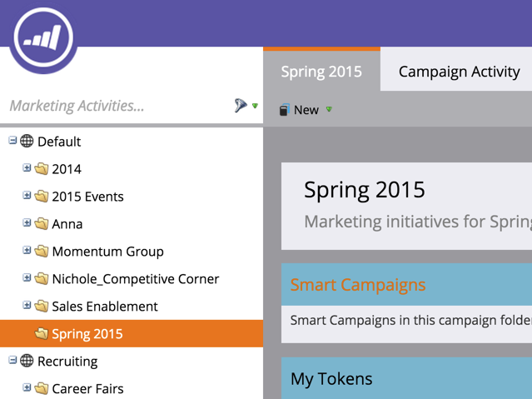Click the folder icon beside 2014

click(42, 169)
